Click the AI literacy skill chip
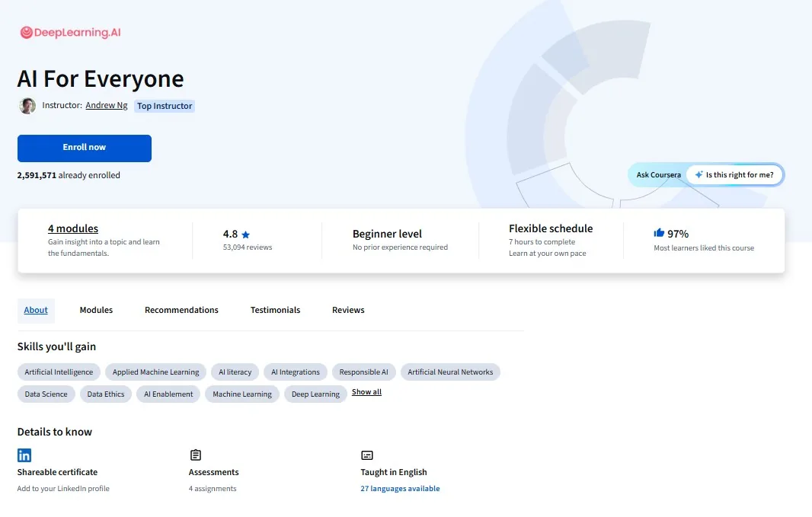812x517 pixels. click(235, 372)
